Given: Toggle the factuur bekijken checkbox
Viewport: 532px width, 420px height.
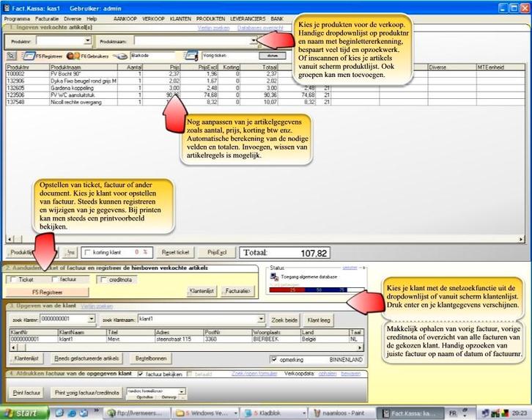Looking at the screenshot, I should 139,374.
